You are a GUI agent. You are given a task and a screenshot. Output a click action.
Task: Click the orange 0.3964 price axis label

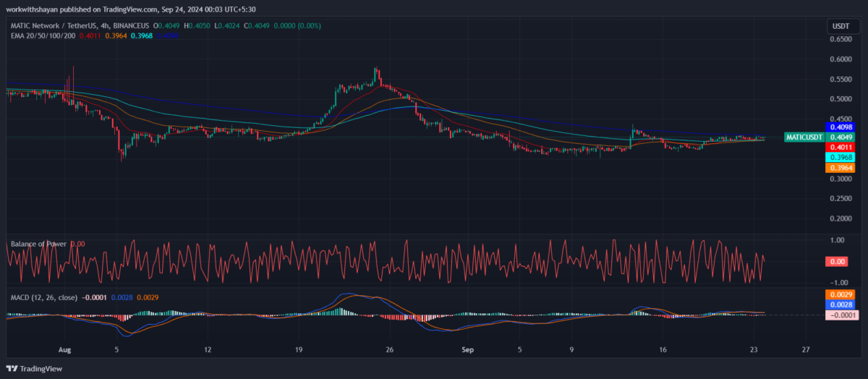coord(841,168)
